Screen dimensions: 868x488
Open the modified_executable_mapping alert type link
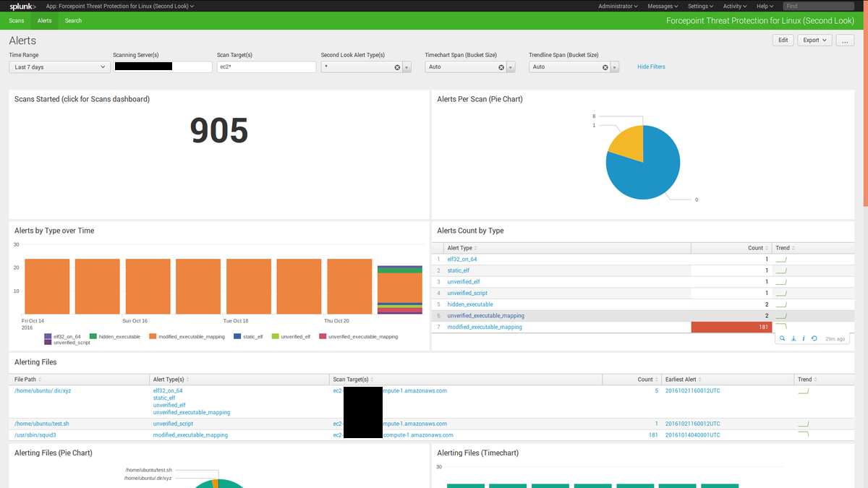pyautogui.click(x=484, y=327)
